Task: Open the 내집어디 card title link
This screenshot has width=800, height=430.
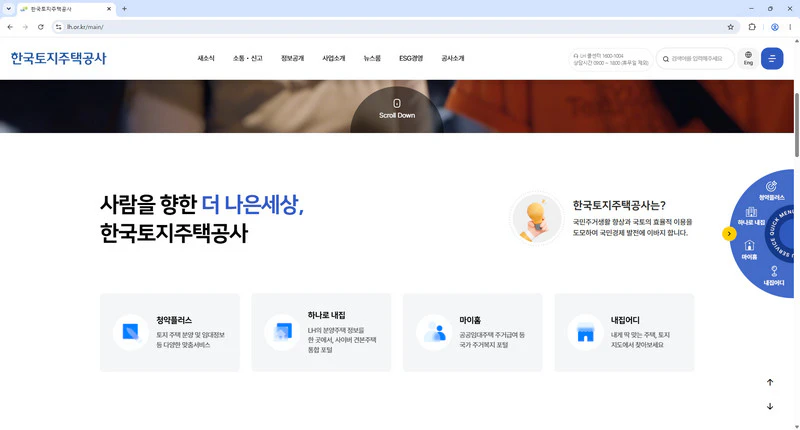Action: pos(625,320)
